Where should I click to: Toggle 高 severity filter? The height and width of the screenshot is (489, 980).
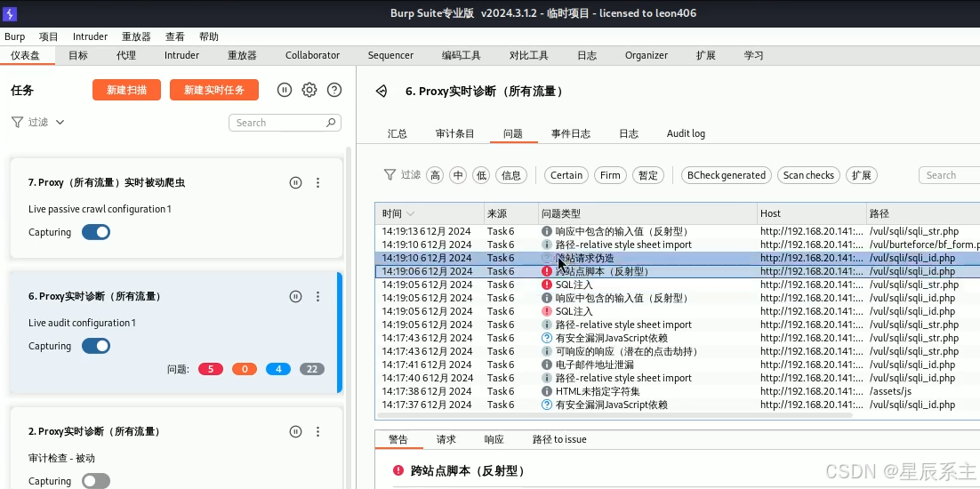pyautogui.click(x=435, y=175)
